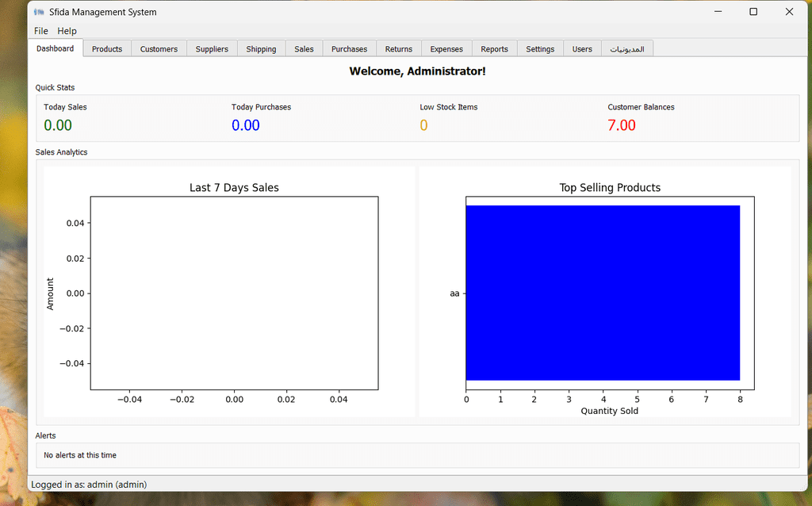
Task: Open the Purchases tab
Action: pyautogui.click(x=349, y=49)
